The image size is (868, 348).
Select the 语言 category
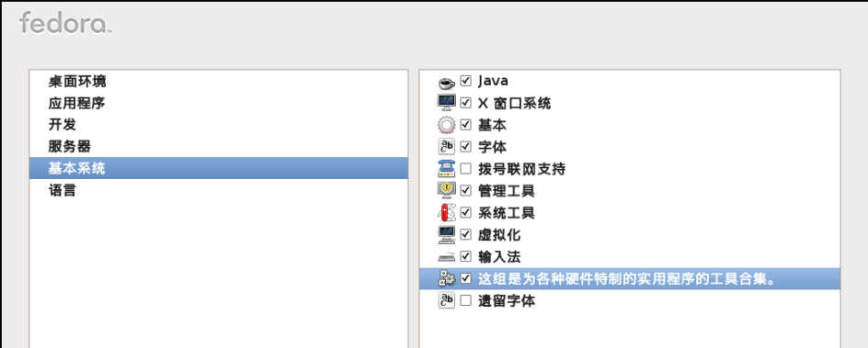(219, 191)
